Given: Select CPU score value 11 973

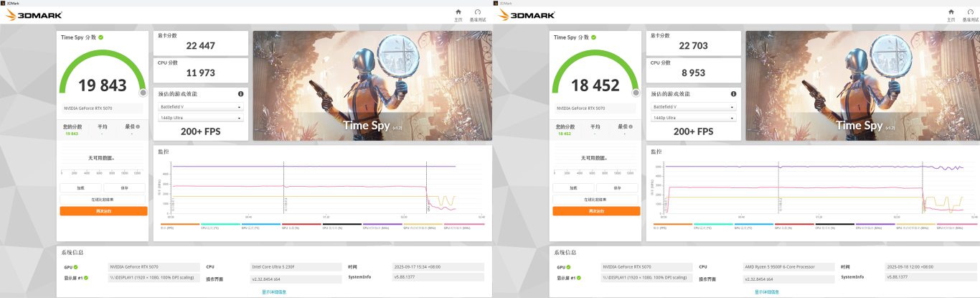Looking at the screenshot, I should [201, 73].
